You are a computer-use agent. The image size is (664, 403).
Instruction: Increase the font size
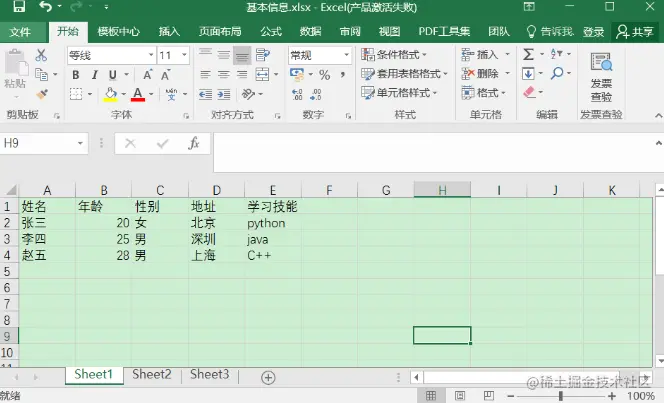point(148,75)
